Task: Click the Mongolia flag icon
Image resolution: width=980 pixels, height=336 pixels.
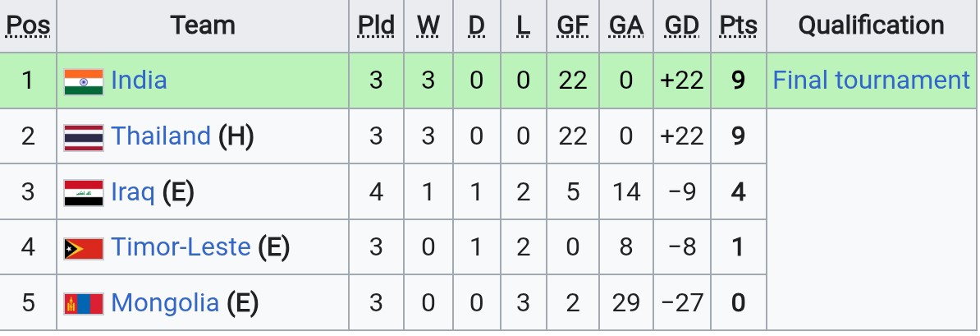Action: (x=84, y=304)
